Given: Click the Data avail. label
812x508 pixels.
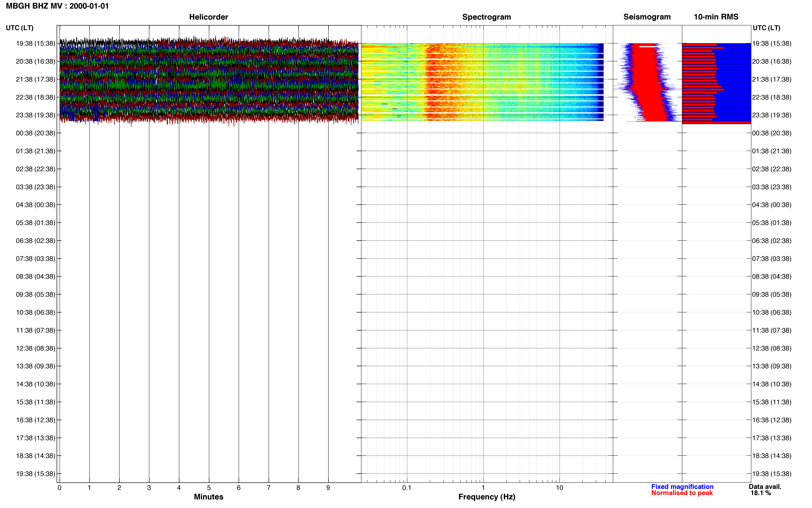Looking at the screenshot, I should tap(765, 486).
